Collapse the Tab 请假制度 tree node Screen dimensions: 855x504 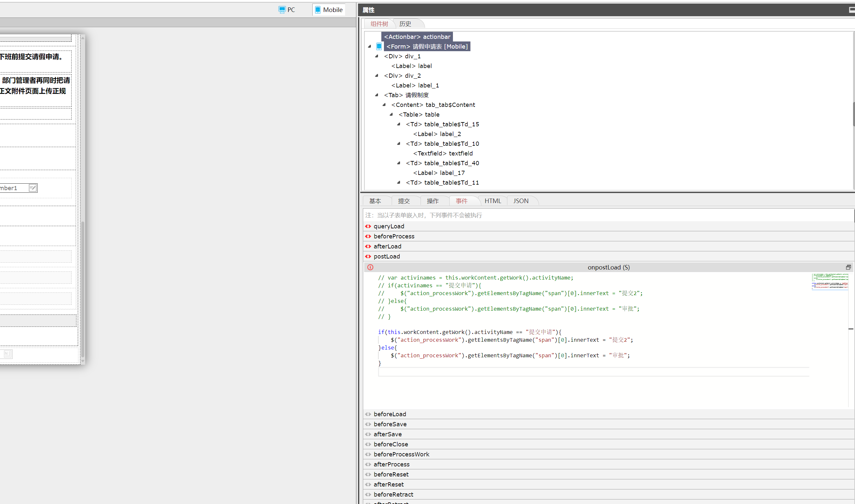click(377, 95)
